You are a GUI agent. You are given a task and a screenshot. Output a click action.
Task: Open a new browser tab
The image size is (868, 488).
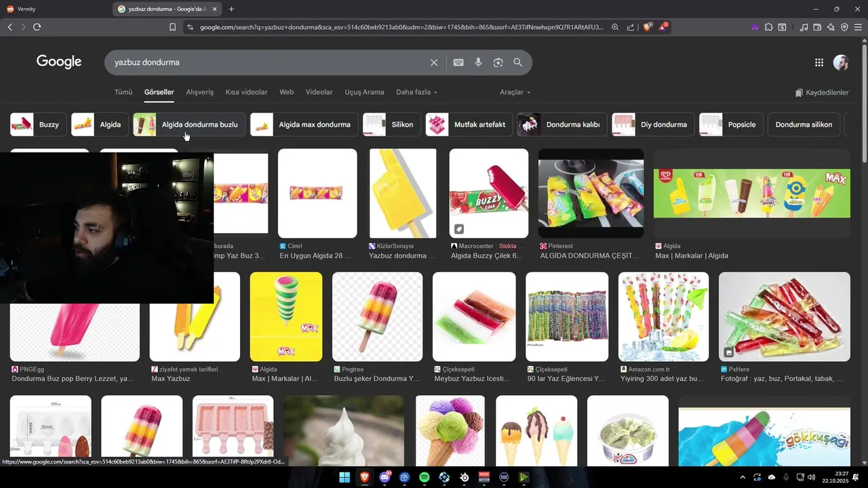(231, 9)
